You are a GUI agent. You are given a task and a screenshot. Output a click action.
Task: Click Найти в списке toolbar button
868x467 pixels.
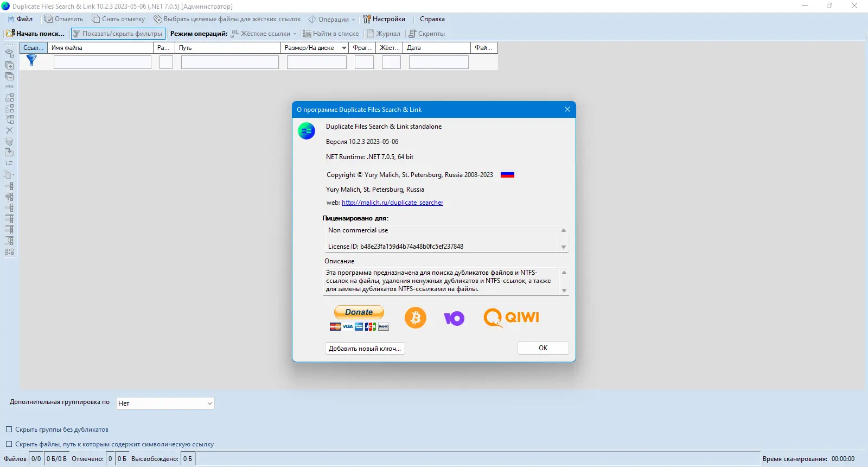coord(331,34)
